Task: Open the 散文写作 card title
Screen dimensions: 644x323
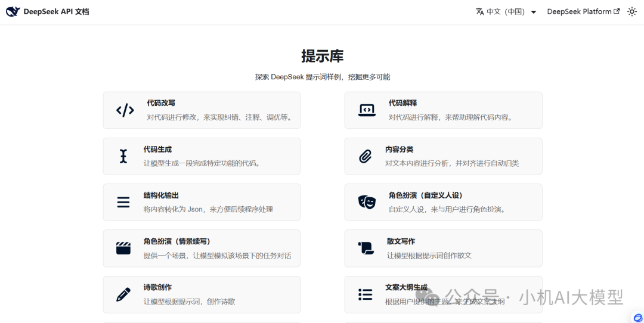Action: pyautogui.click(x=401, y=241)
